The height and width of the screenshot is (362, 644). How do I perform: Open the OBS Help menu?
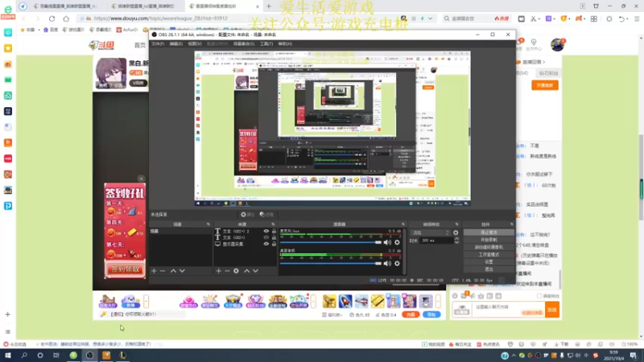pos(285,43)
